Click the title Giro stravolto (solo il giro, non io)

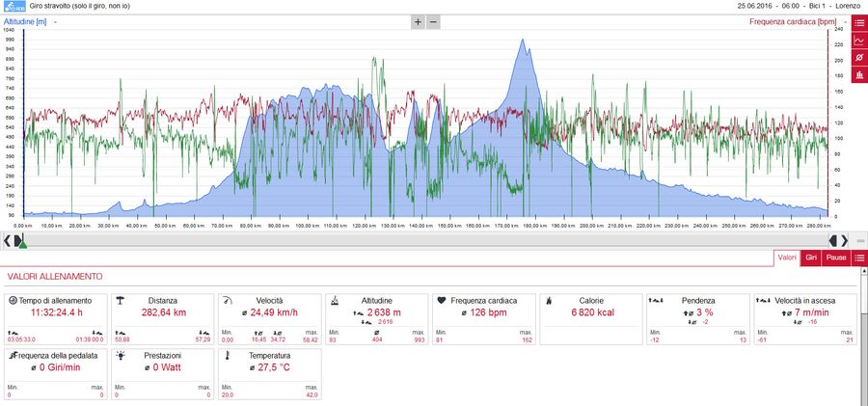coord(79,6)
